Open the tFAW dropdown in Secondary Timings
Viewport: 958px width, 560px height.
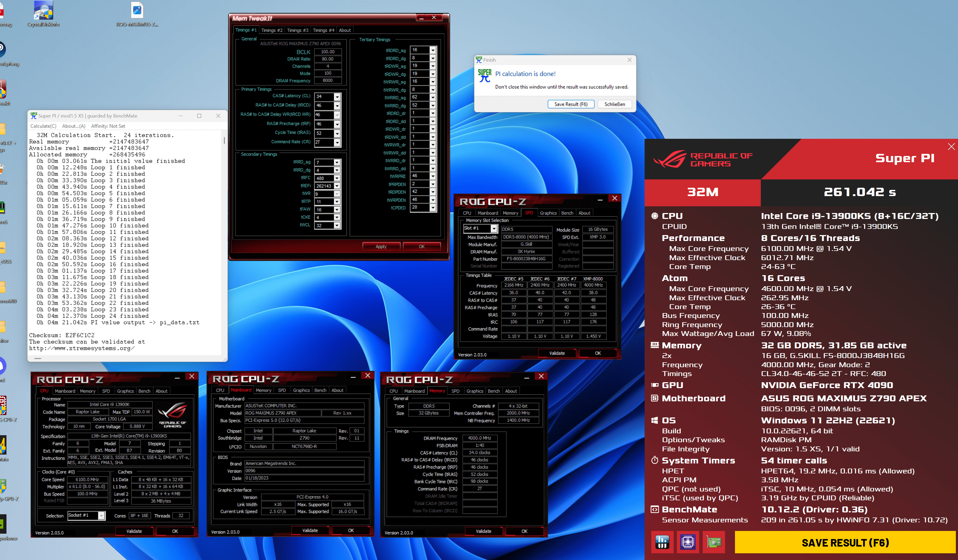(337, 210)
